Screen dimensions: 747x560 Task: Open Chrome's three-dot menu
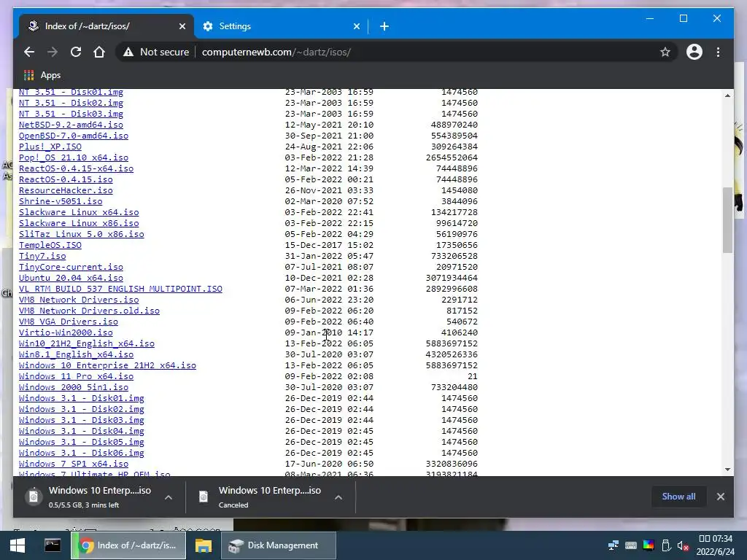click(718, 52)
